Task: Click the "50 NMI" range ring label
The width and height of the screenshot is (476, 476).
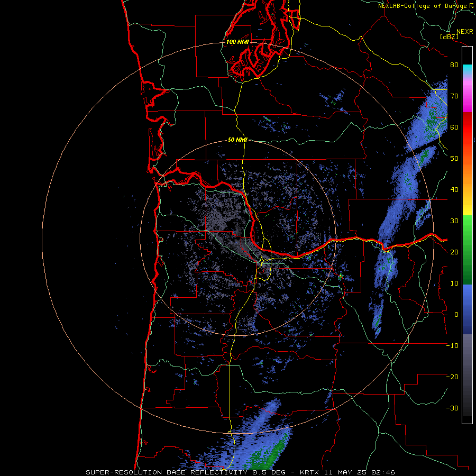Action: (x=237, y=140)
